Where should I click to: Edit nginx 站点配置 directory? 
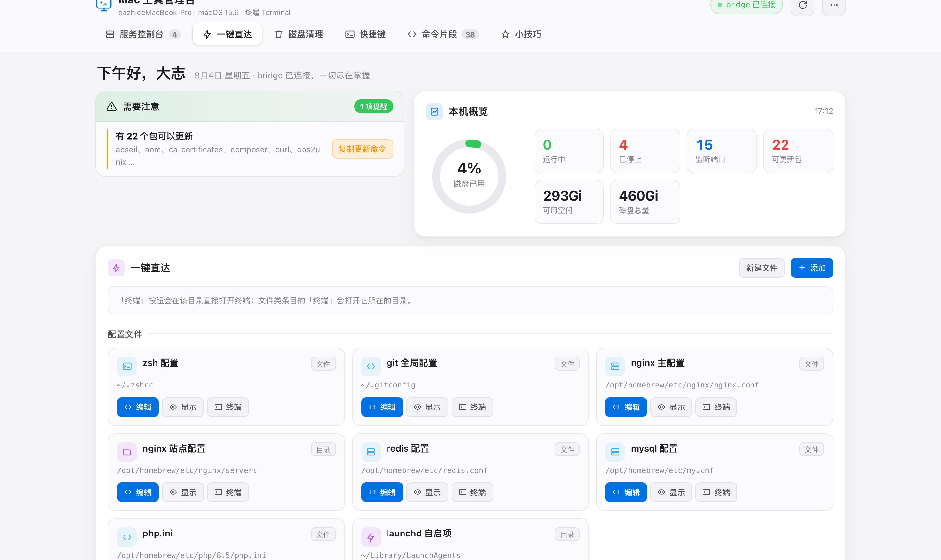(138, 492)
